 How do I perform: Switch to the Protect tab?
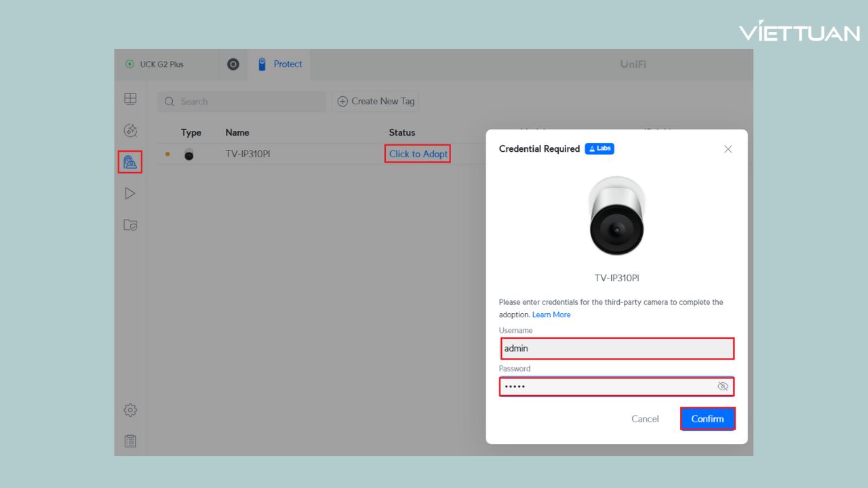pos(281,64)
